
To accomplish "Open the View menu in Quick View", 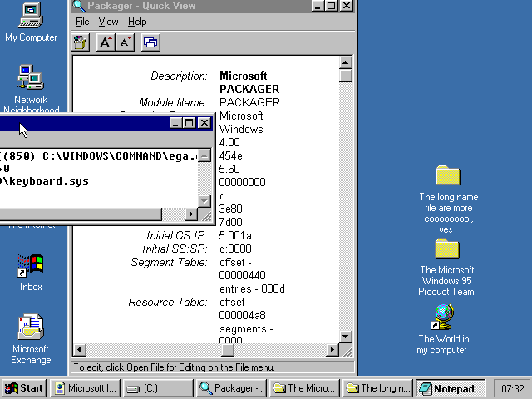I will point(108,22).
